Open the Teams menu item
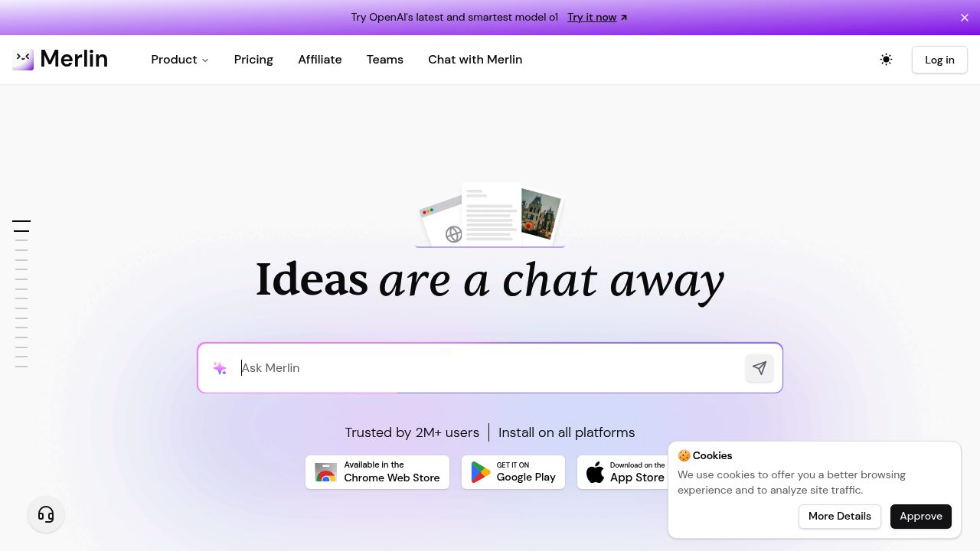 pyautogui.click(x=385, y=60)
